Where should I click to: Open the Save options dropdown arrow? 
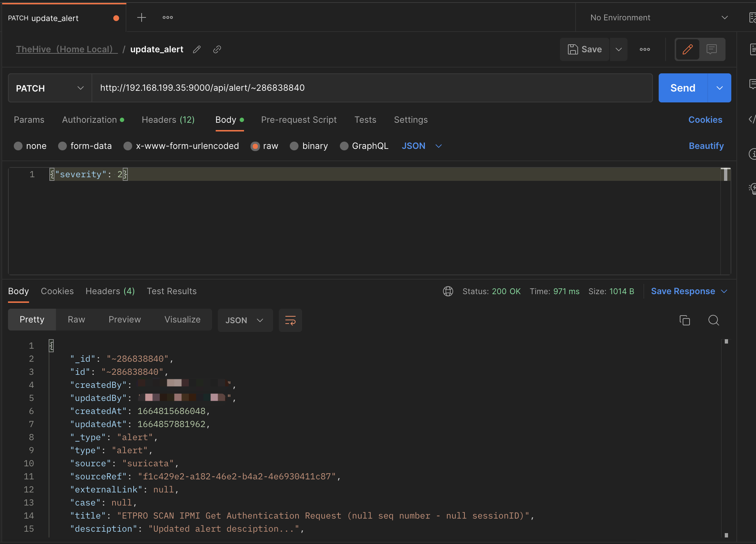[x=619, y=49]
